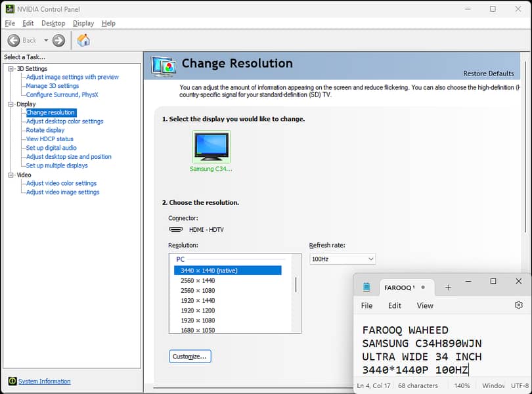Image resolution: width=532 pixels, height=394 pixels.
Task: Open the Home icon in toolbar
Action: click(83, 40)
